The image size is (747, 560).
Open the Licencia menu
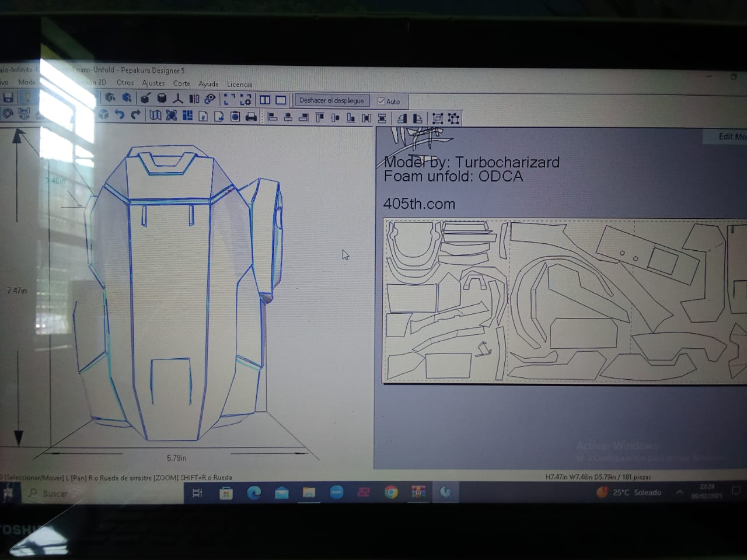[239, 85]
